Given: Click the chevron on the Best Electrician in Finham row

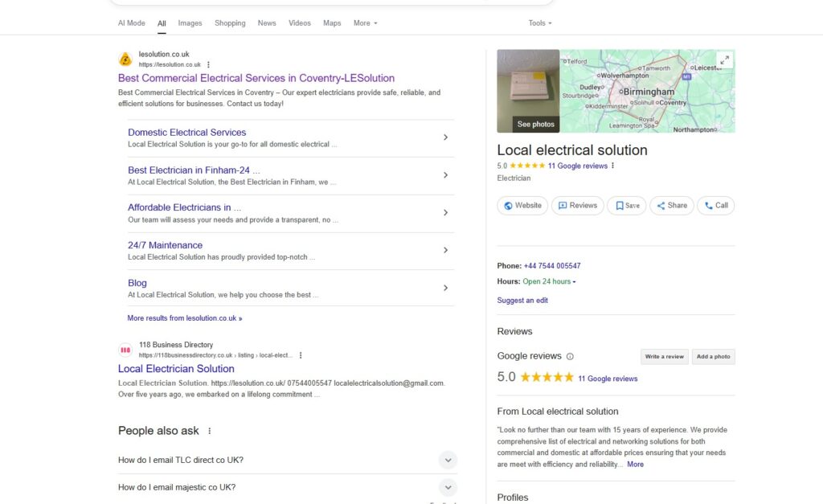Looking at the screenshot, I should pos(445,175).
